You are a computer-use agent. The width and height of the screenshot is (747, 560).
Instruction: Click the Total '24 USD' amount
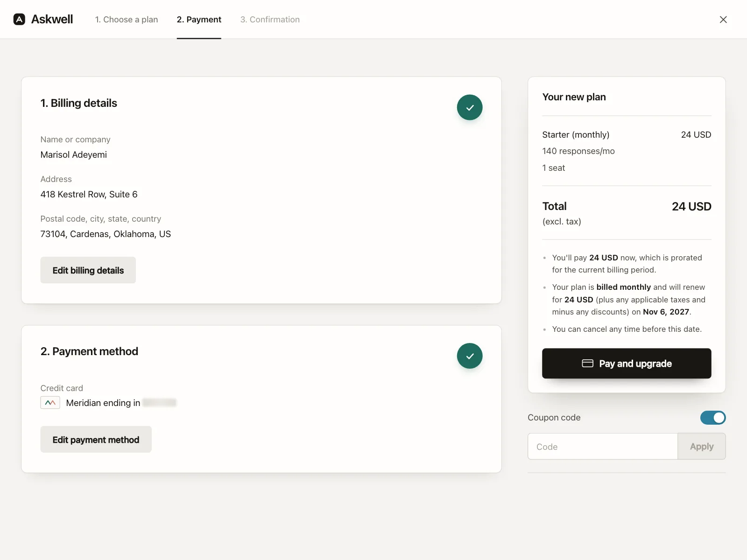click(x=691, y=206)
